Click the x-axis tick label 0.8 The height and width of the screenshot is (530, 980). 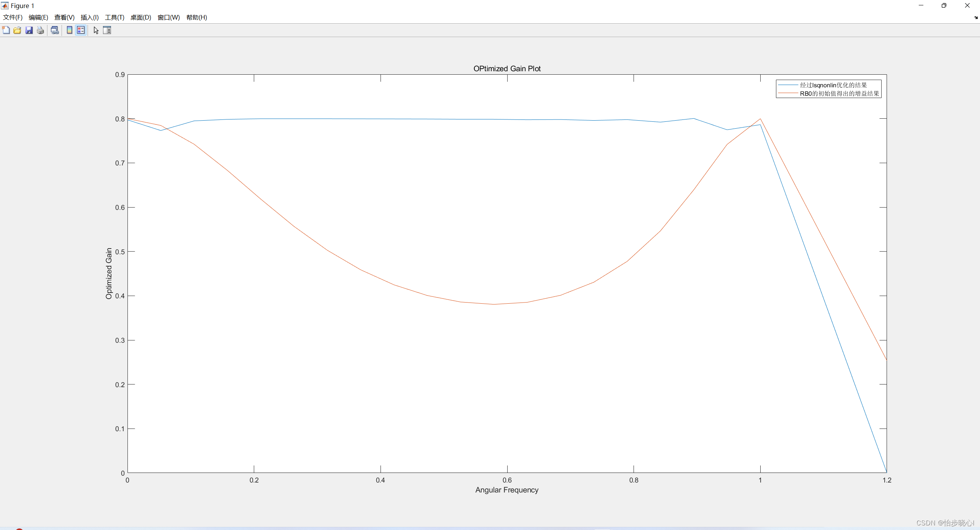click(634, 480)
